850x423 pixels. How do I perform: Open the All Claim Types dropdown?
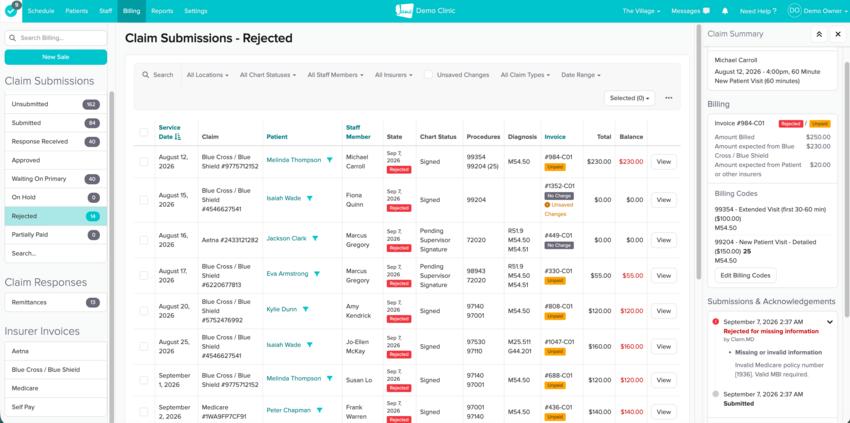(x=525, y=75)
